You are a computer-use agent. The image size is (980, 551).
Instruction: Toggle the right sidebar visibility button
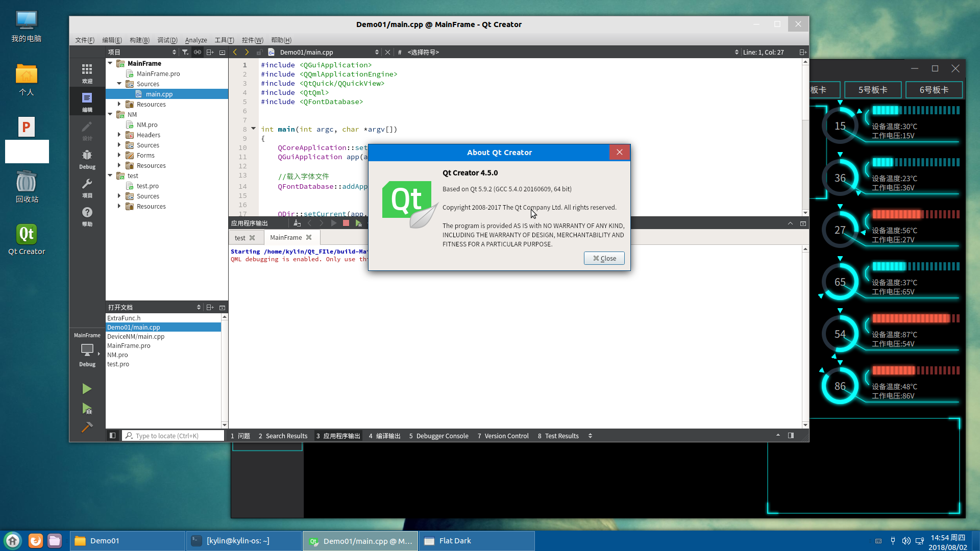[x=791, y=436]
